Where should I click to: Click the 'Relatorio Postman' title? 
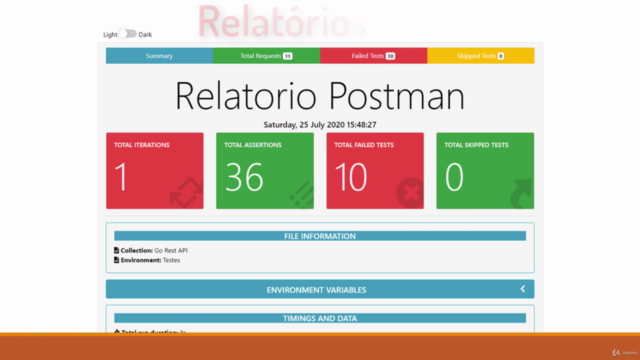pyautogui.click(x=320, y=96)
